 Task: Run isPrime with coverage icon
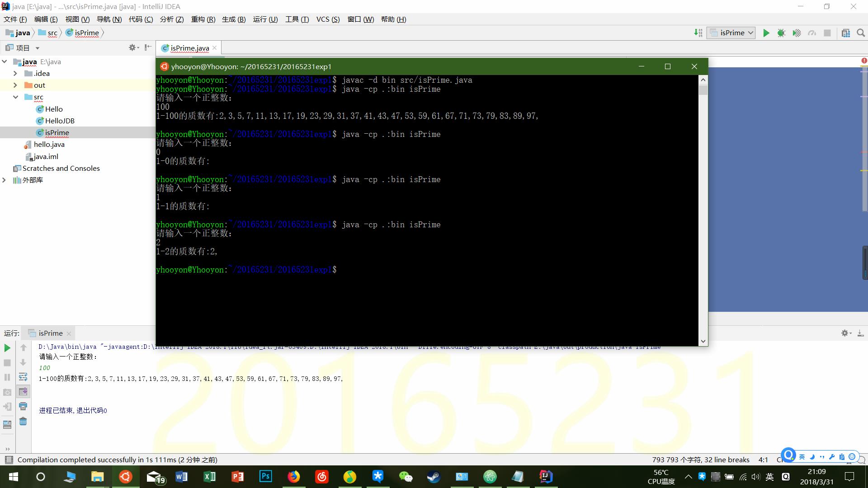797,33
